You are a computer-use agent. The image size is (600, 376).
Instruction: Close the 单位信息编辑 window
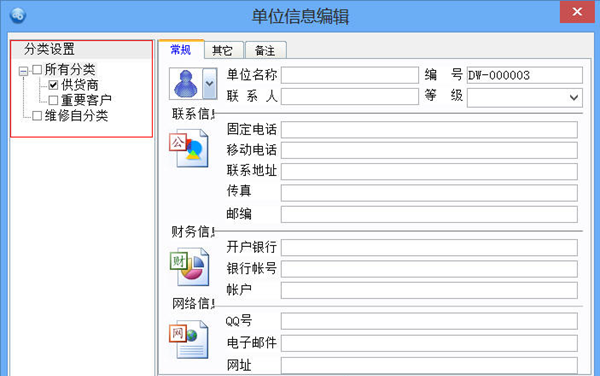pos(577,12)
